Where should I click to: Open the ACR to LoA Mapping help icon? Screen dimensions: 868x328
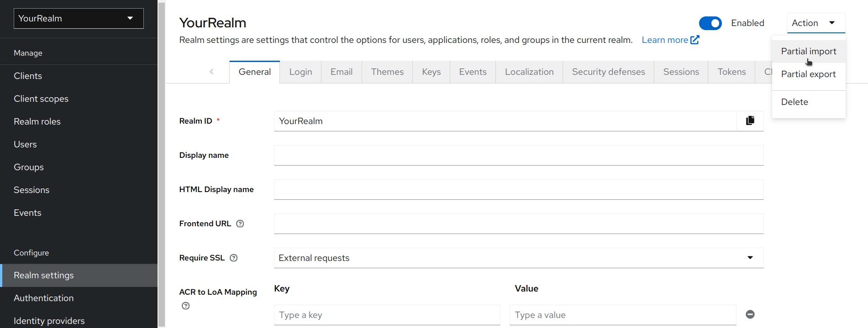(x=185, y=306)
